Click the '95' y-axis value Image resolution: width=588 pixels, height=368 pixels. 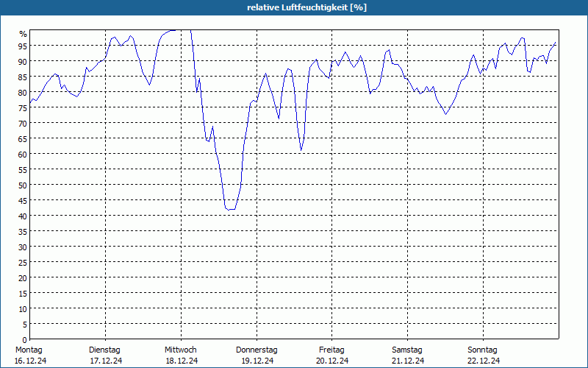[x=23, y=46]
